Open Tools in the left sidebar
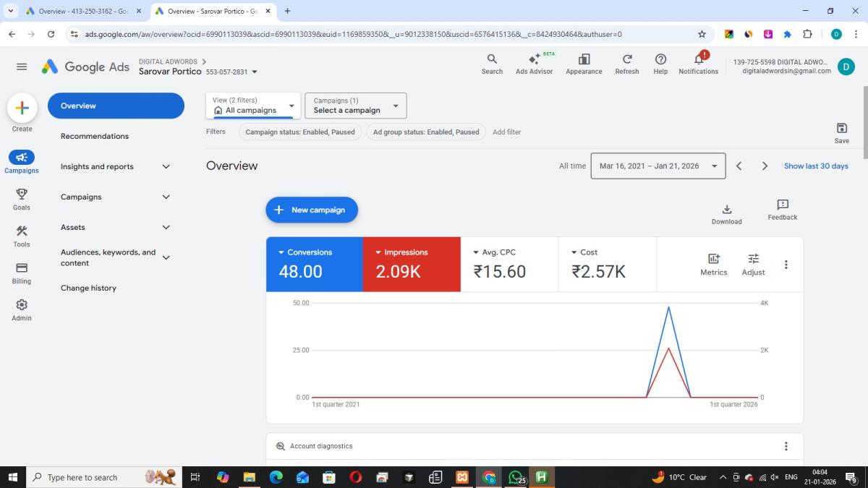The image size is (868, 488). pos(22,231)
